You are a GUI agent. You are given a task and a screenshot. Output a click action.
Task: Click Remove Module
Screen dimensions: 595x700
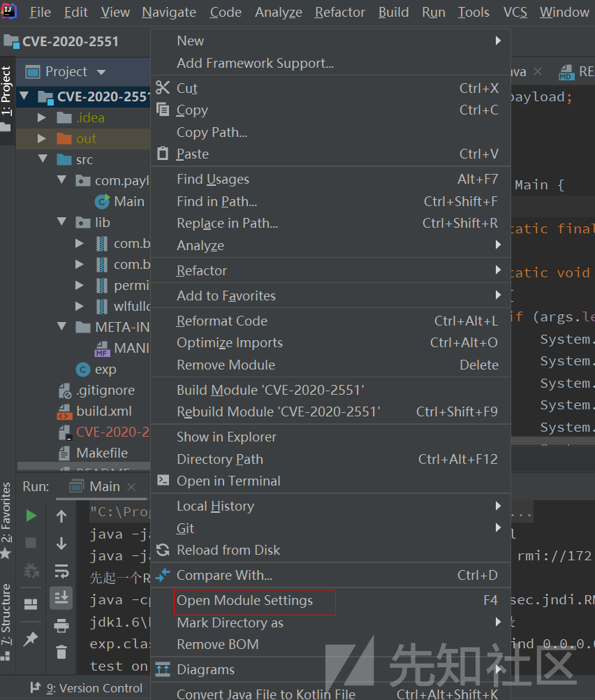[x=331, y=365]
